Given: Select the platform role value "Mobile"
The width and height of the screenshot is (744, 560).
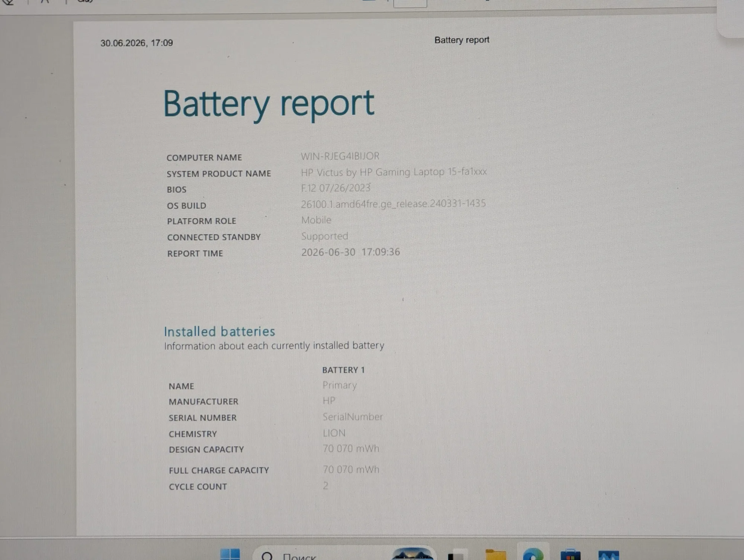Looking at the screenshot, I should pos(316,220).
